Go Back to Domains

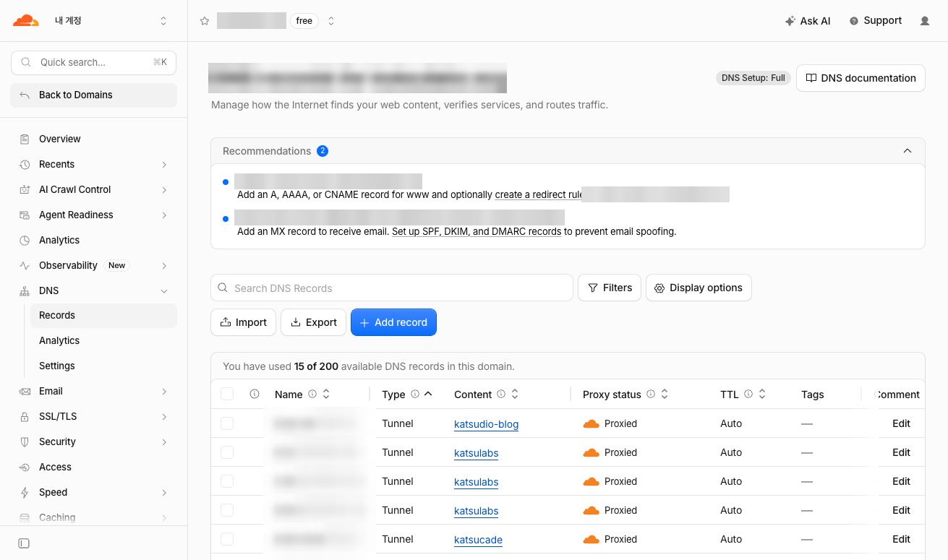click(x=94, y=95)
